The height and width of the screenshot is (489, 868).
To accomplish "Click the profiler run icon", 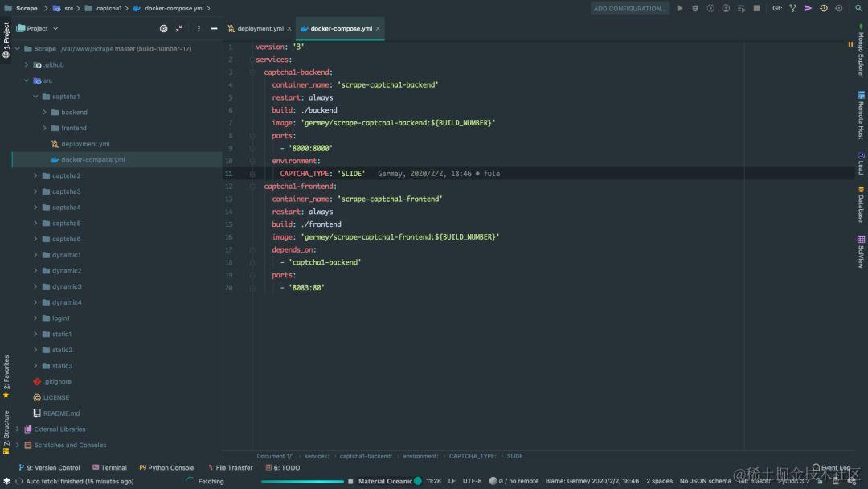I will (726, 8).
